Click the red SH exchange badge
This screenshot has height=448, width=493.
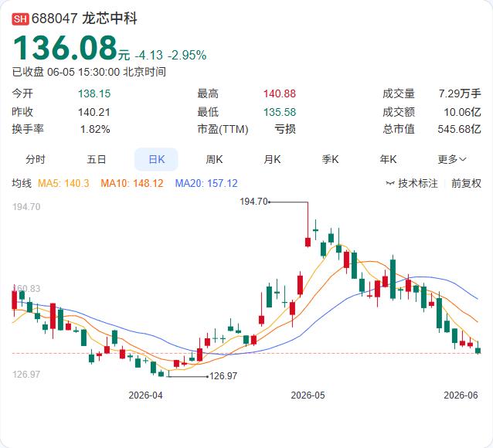click(x=20, y=19)
